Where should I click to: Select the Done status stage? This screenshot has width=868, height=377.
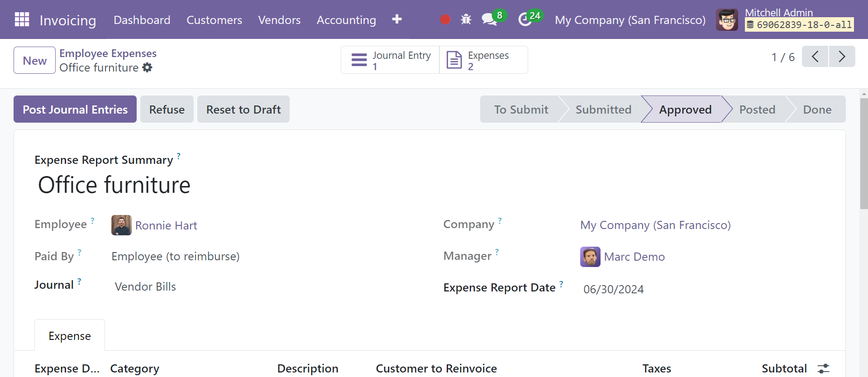click(x=817, y=109)
